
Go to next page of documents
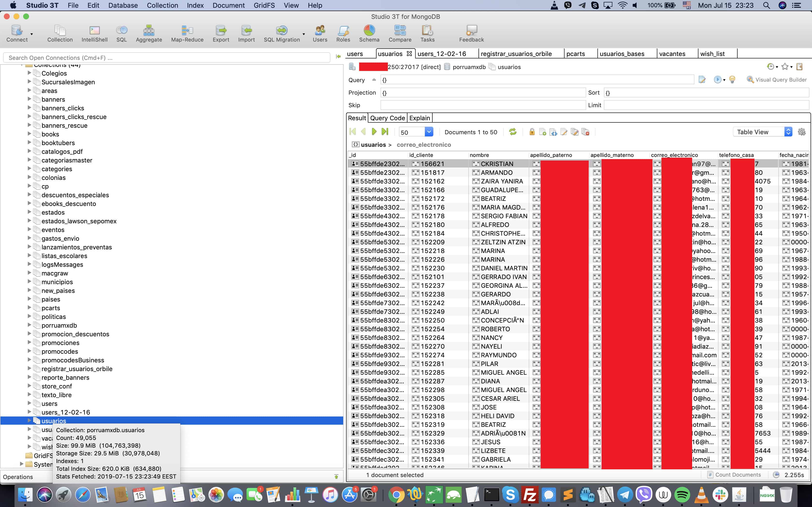[x=374, y=132]
